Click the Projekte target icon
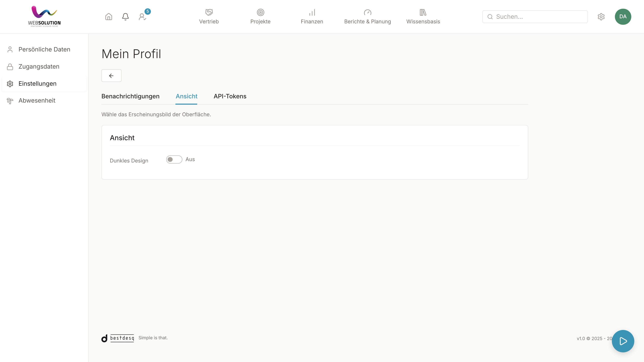The width and height of the screenshot is (644, 362). click(x=260, y=12)
